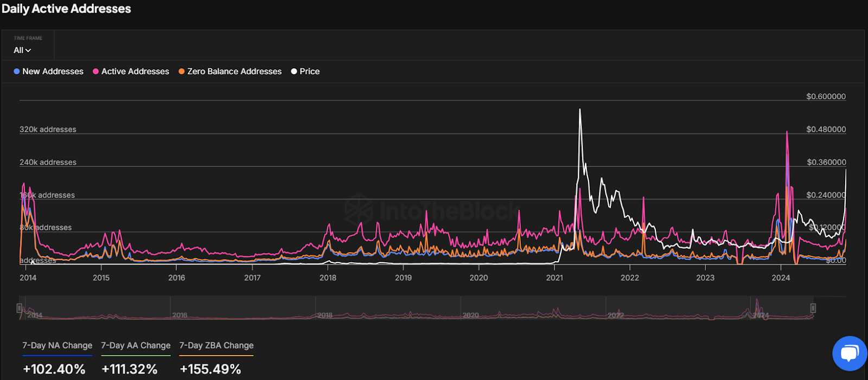868x380 pixels.
Task: Toggle the Price series label
Action: click(310, 72)
